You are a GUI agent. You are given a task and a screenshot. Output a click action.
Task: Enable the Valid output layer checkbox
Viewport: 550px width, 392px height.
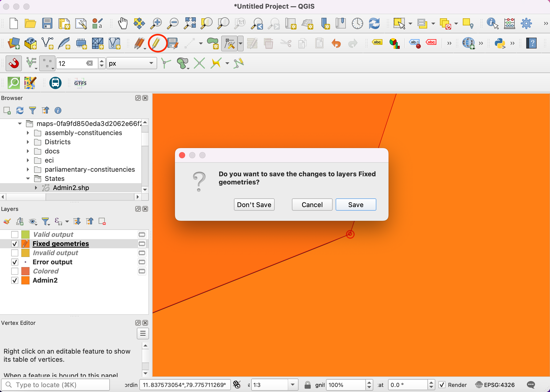pyautogui.click(x=15, y=234)
